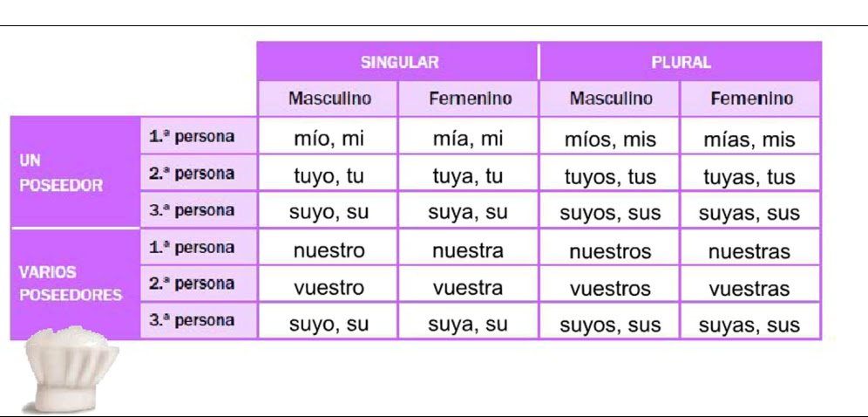868x417 pixels.
Task: Select the "vuestros" cell
Action: pyautogui.click(x=610, y=288)
